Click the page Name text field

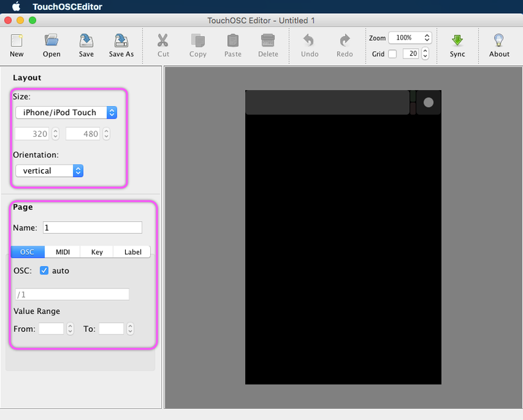click(92, 228)
